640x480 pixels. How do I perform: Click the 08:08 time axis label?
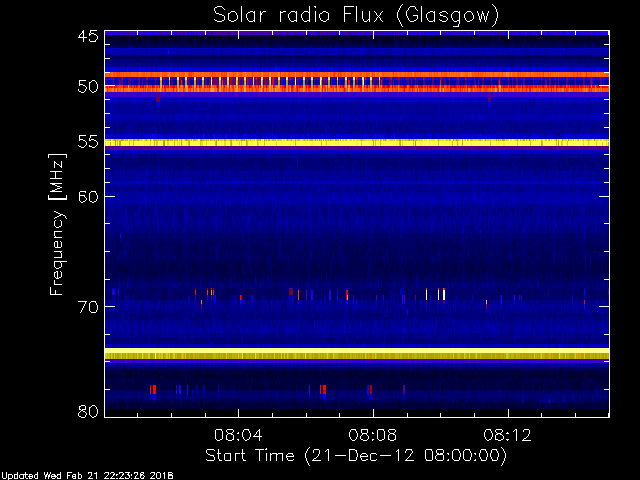(x=373, y=435)
